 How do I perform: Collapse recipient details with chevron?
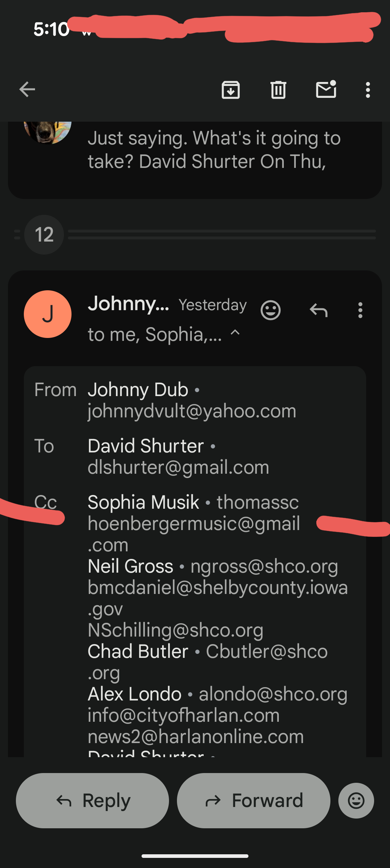(235, 333)
